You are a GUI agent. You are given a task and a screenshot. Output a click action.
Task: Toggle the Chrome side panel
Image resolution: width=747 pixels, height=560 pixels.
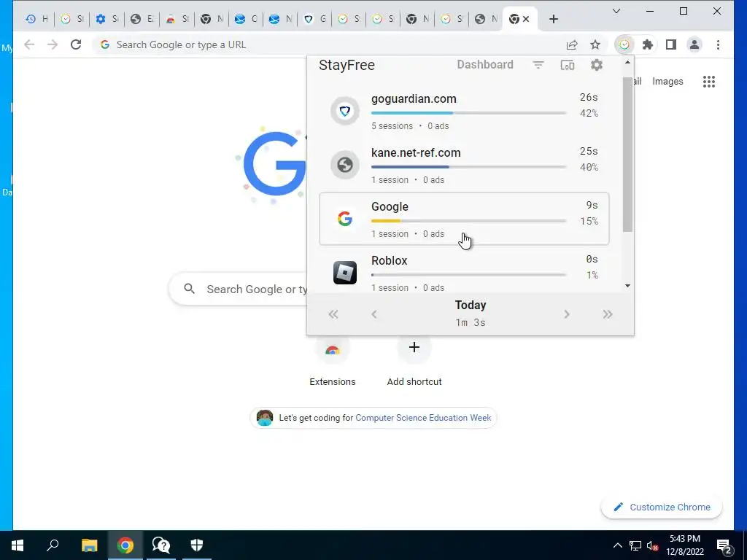(x=671, y=44)
